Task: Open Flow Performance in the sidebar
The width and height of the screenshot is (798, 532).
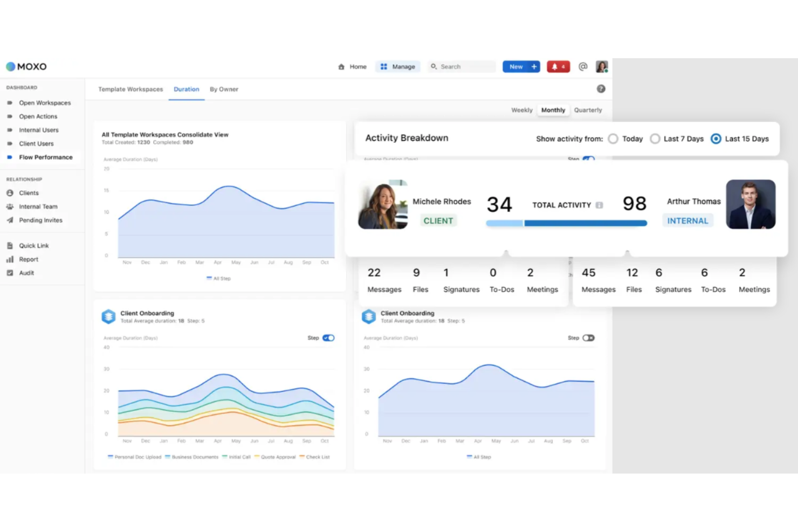Action: point(46,157)
